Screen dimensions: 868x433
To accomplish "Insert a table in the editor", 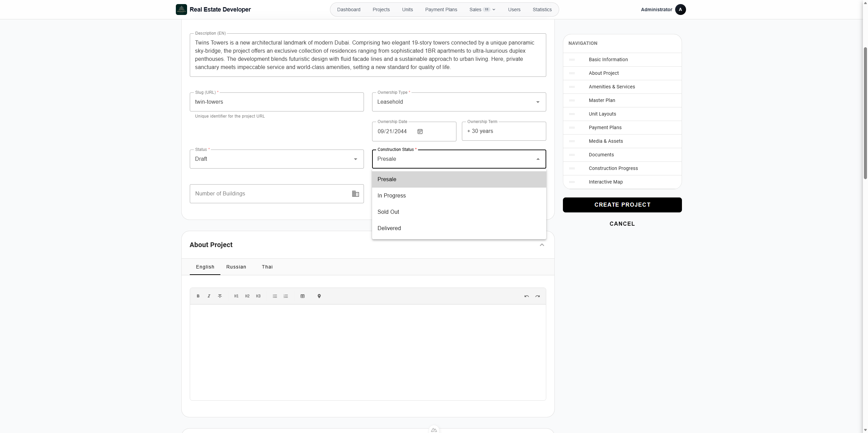I will click(x=302, y=296).
